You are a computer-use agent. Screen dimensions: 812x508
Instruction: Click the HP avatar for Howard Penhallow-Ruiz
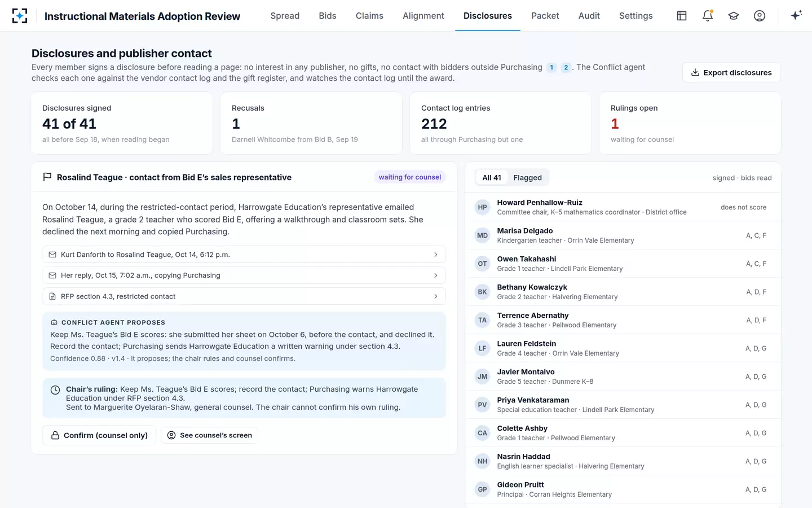(x=482, y=207)
